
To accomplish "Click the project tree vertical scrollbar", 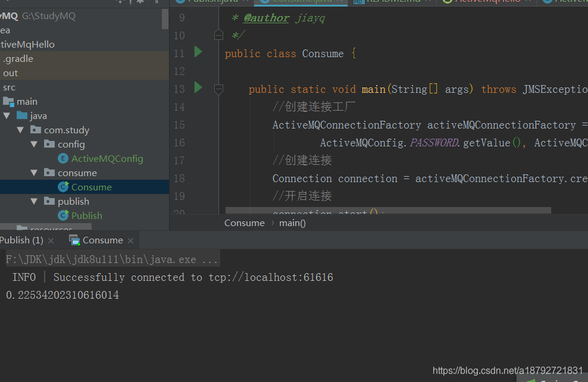I will (165, 19).
